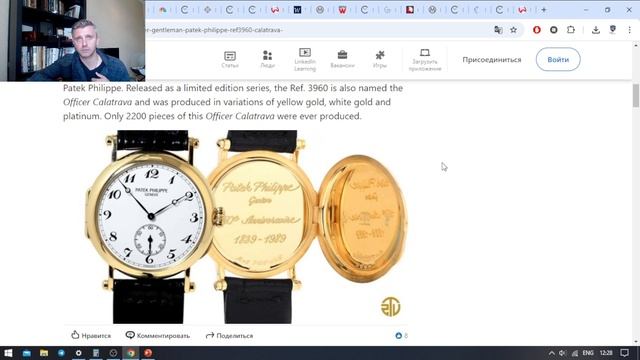Open the Windows notification center
640x360 pixels.
pos(624,353)
